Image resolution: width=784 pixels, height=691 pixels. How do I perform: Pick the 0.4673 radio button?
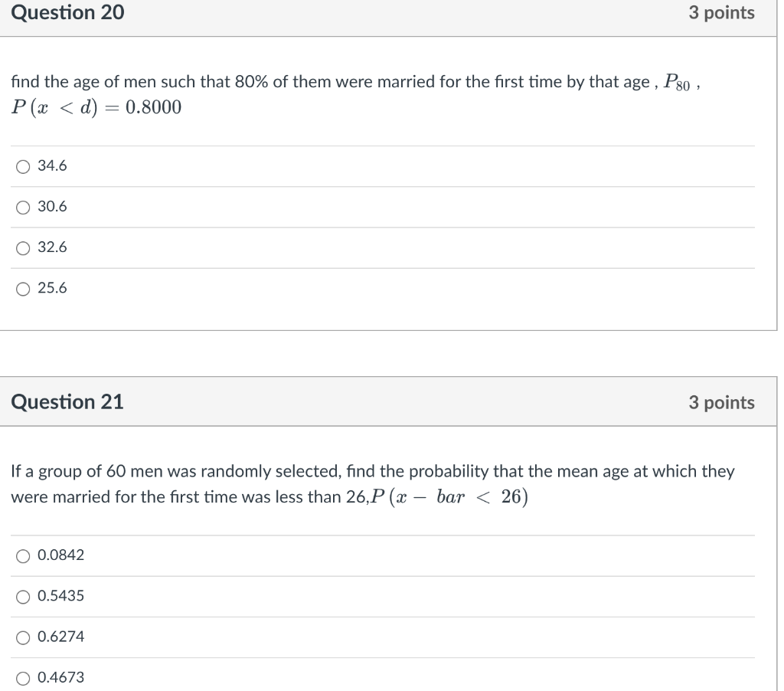[x=23, y=678]
